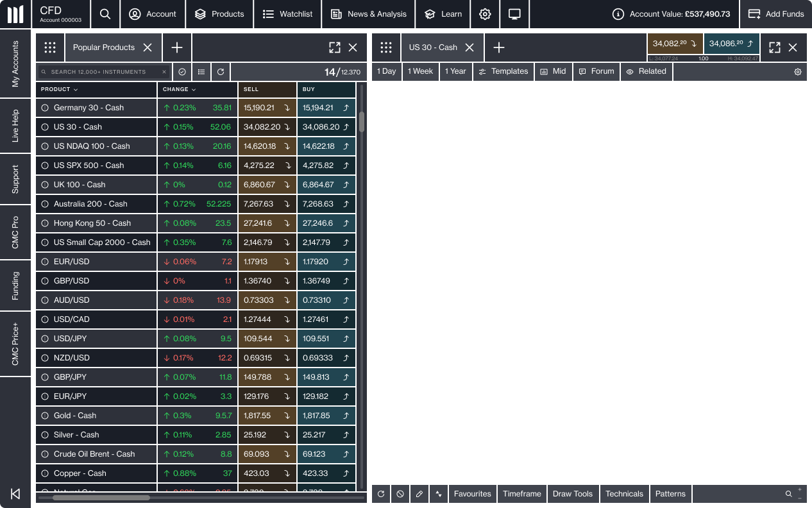Open the Products menu
The image size is (812, 508).
click(219, 14)
